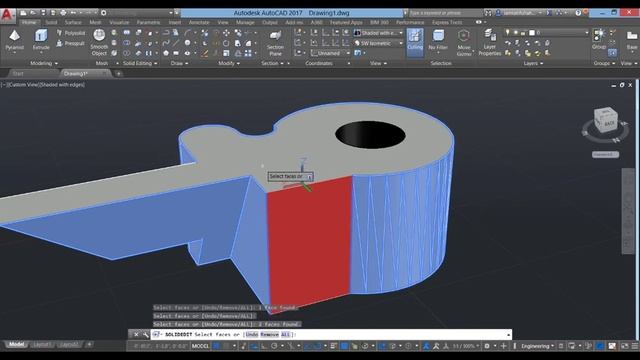Click the Remove option in command line
640x360 pixels.
click(269, 335)
